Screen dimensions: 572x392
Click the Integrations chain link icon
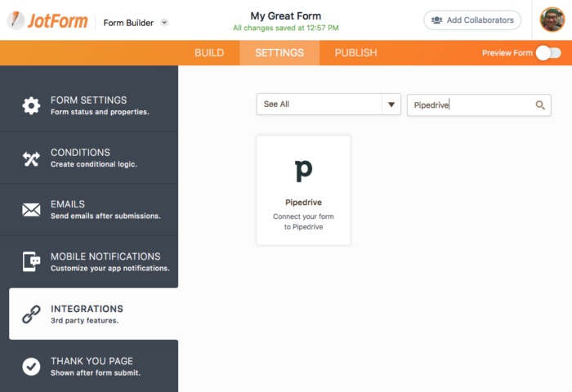(31, 314)
